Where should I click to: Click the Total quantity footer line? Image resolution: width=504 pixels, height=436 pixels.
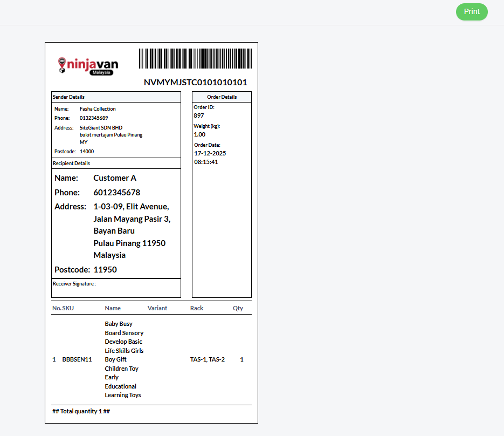(81, 411)
